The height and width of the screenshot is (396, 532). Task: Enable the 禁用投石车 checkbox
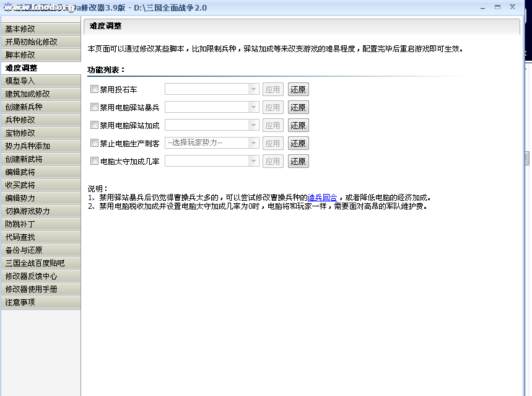click(94, 89)
